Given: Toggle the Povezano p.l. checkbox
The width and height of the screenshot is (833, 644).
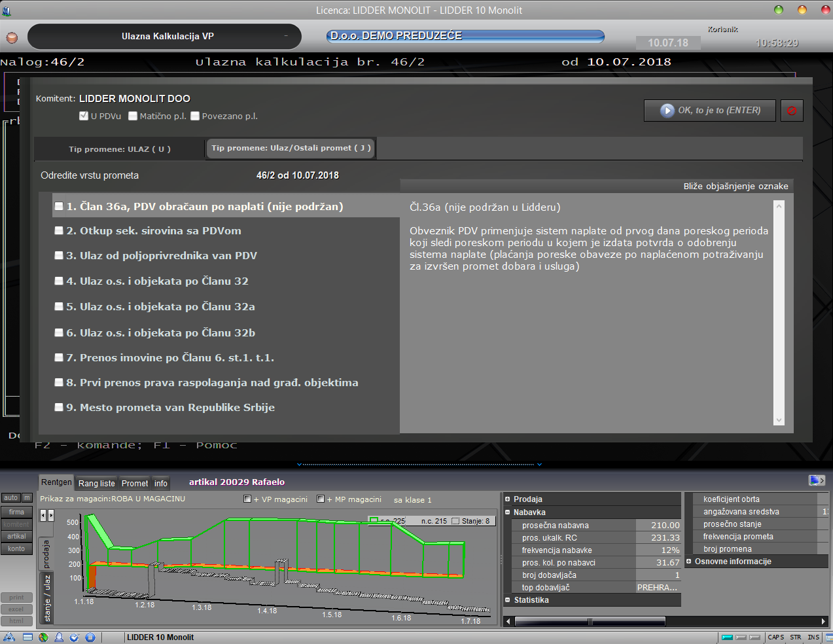Looking at the screenshot, I should pyautogui.click(x=195, y=116).
